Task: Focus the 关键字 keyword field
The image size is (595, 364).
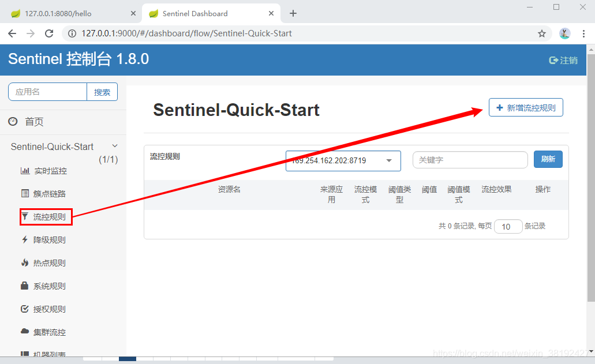Action: pyautogui.click(x=470, y=160)
